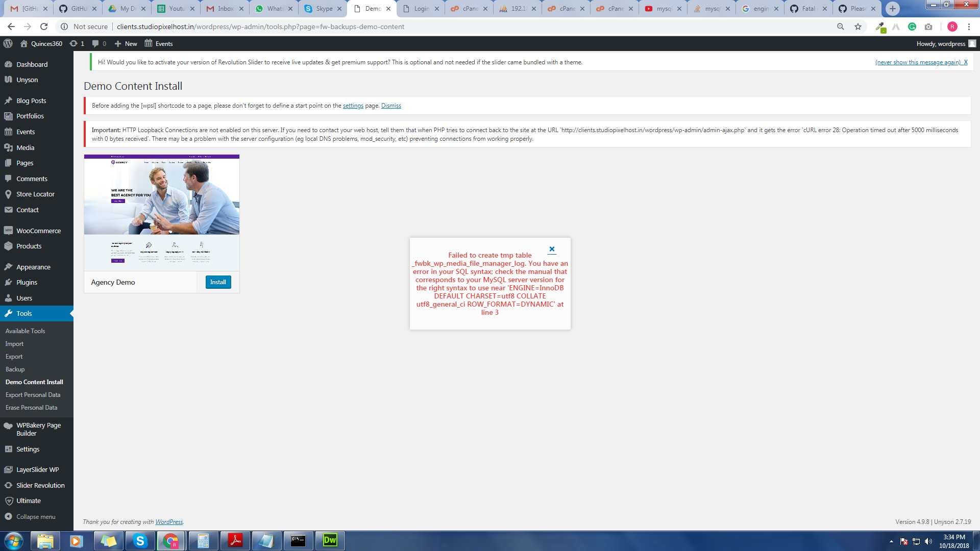
Task: Click the WPBakery Page Builder icon
Action: [8, 425]
